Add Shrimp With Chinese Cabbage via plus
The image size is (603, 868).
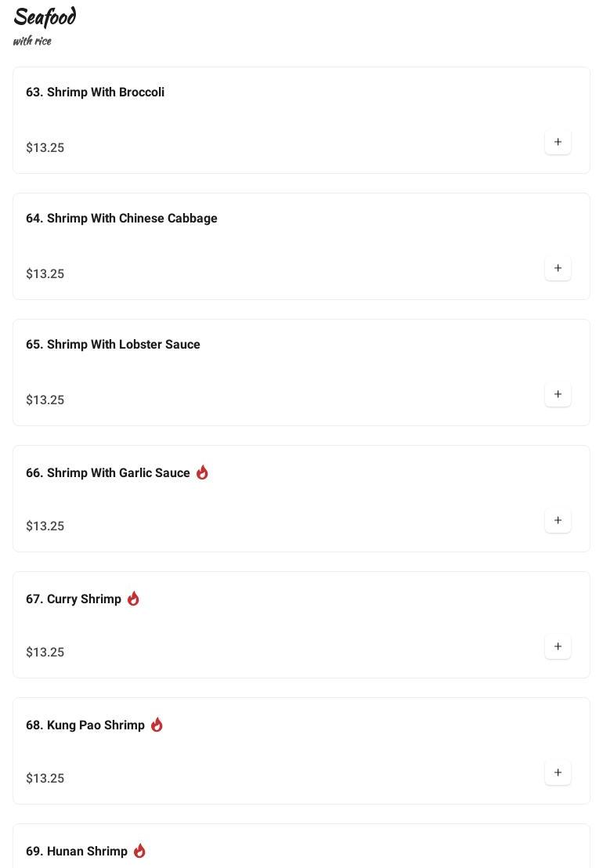coord(558,268)
